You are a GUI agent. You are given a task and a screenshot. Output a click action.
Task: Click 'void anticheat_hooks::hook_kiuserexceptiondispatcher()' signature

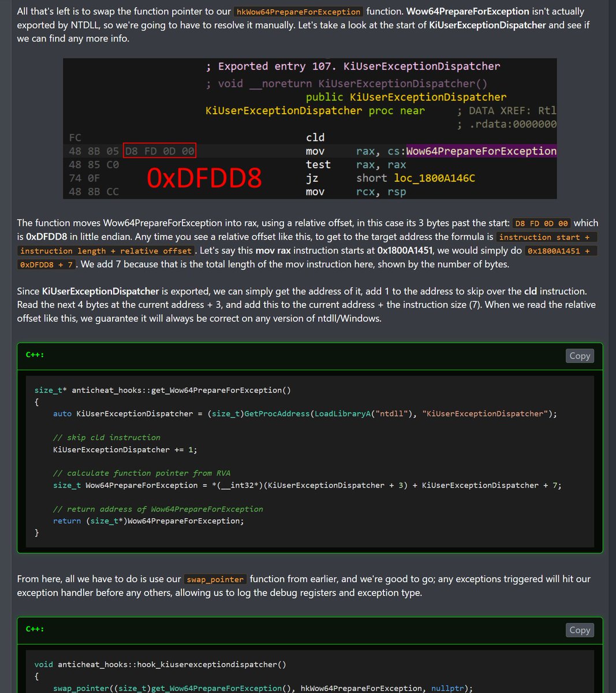160,665
